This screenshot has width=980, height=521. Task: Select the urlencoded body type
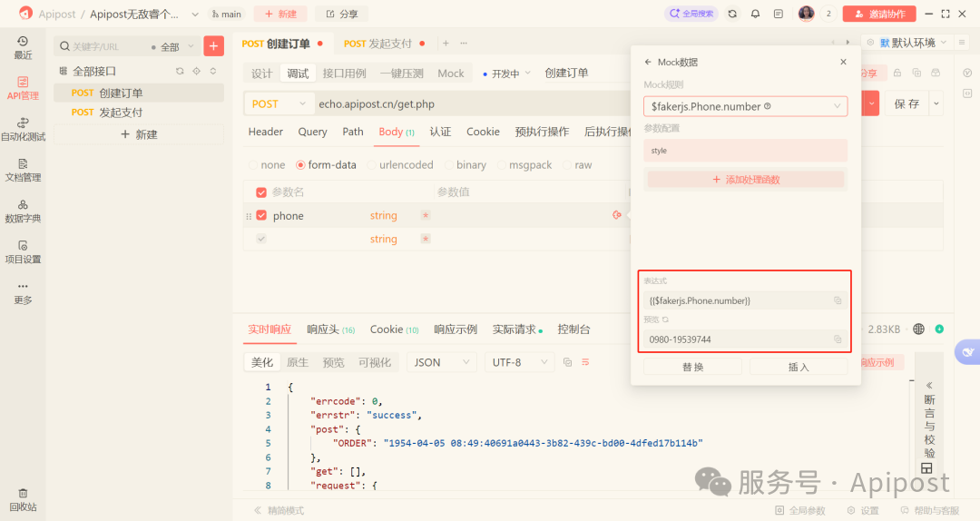(400, 165)
